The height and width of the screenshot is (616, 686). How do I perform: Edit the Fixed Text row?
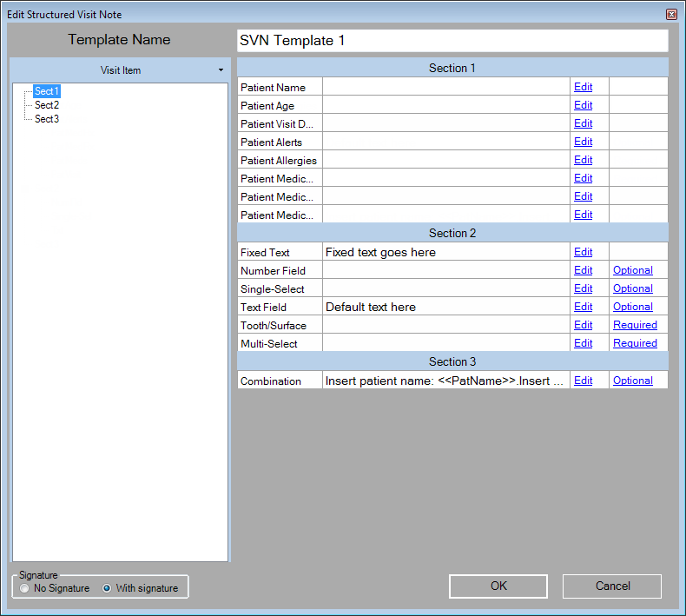coord(583,252)
